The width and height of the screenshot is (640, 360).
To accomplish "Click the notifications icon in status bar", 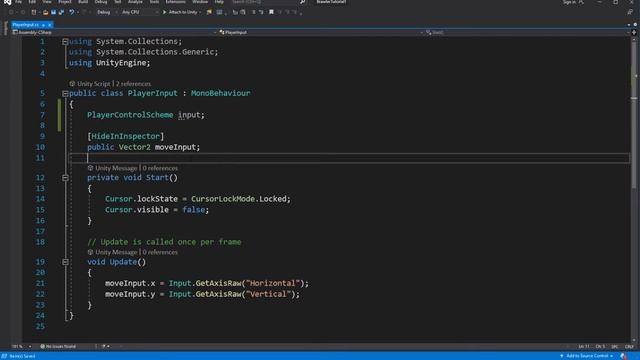I will tap(624, 356).
